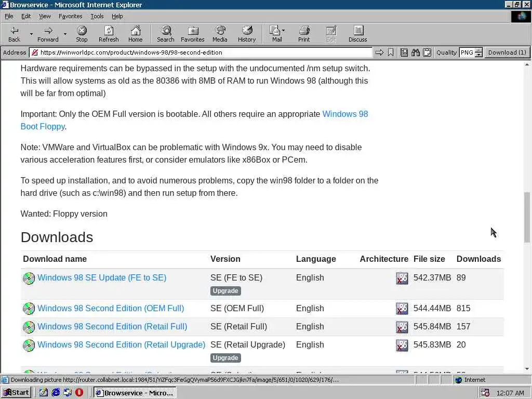Click the disc icon beside OEM Full row
Viewport: 532px width, 399px height.
[x=29, y=309]
